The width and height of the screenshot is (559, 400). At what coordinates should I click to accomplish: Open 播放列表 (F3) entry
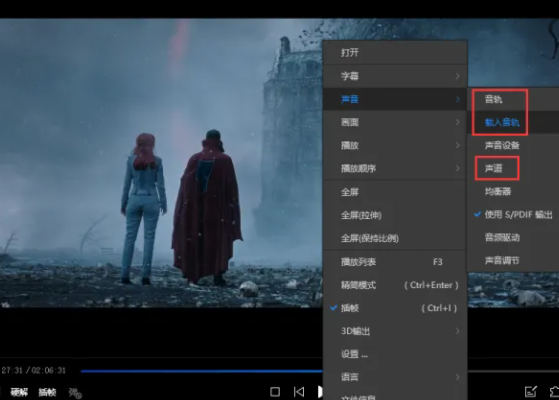[x=395, y=262]
